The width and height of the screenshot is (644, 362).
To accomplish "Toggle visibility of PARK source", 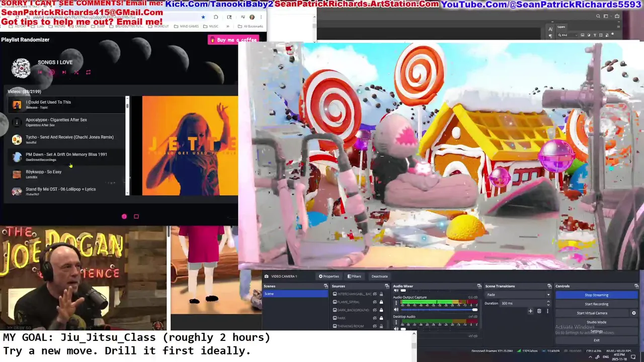I will pos(375,318).
